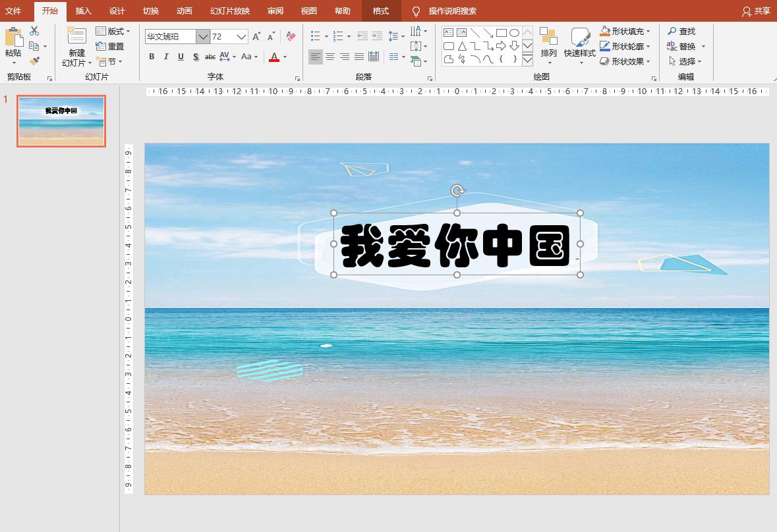Apply bold formatting with the B icon
This screenshot has height=532, width=777.
[x=151, y=57]
